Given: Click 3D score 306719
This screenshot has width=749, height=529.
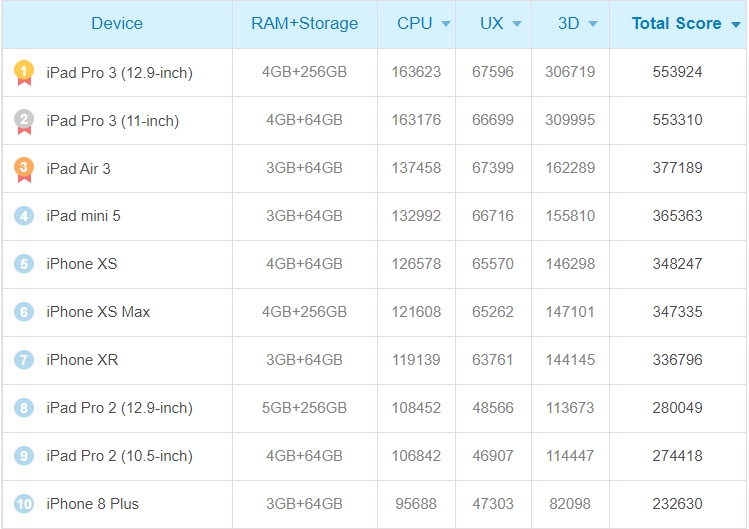Looking at the screenshot, I should click(570, 72).
